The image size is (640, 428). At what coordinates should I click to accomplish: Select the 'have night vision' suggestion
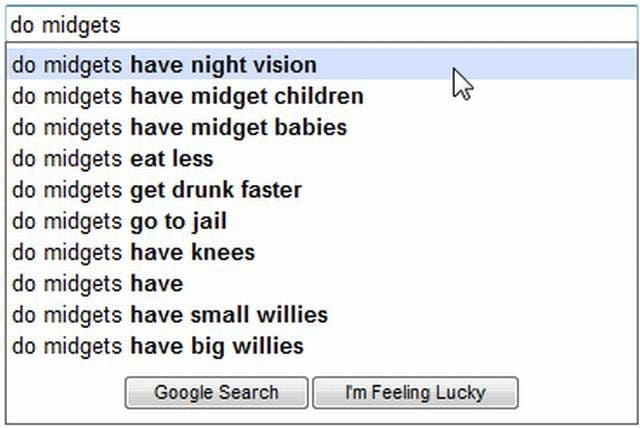pyautogui.click(x=164, y=66)
